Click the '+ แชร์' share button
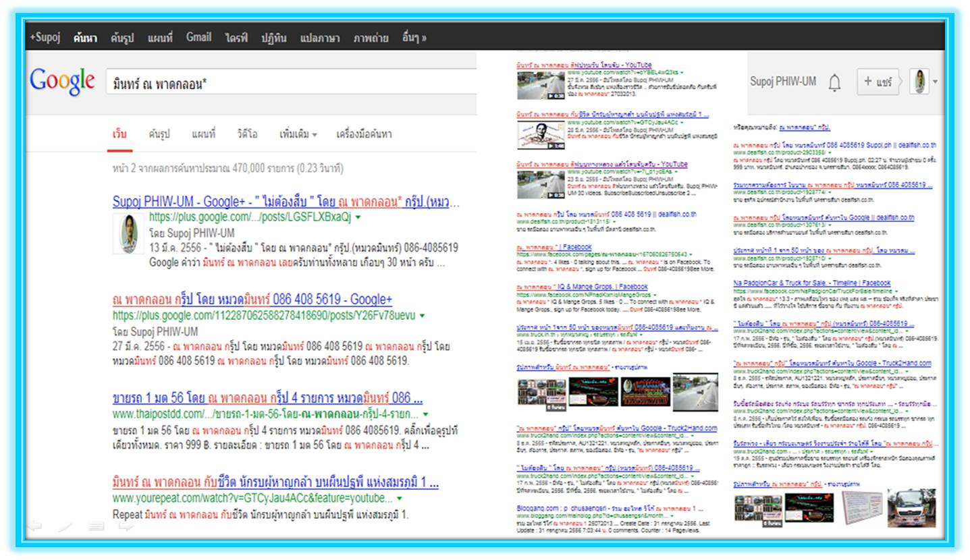The image size is (970, 560). pyautogui.click(x=878, y=82)
